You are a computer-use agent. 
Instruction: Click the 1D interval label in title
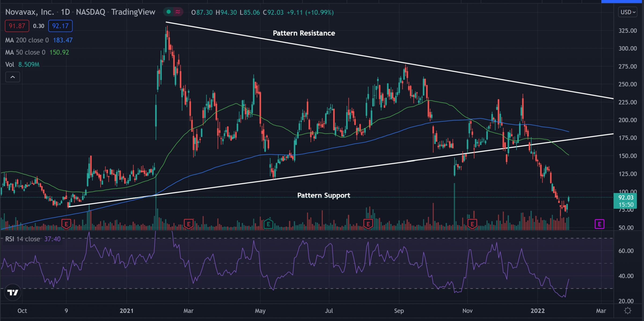coord(65,12)
